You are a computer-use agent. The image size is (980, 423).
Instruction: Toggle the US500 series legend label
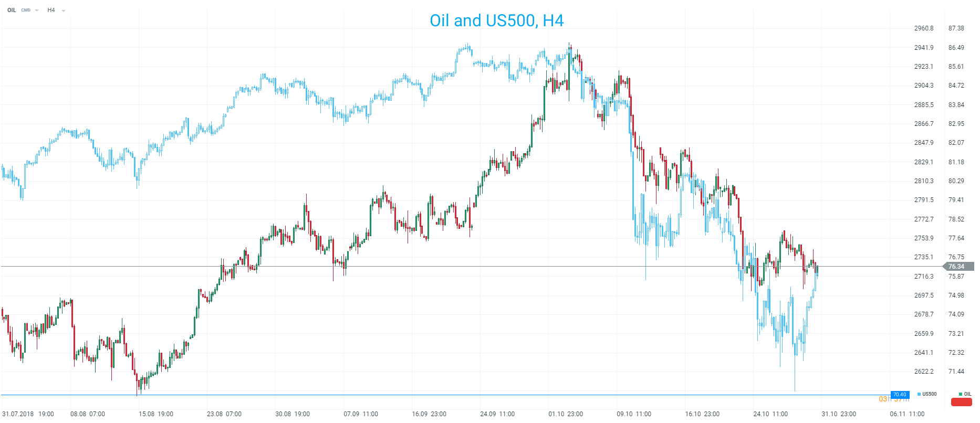[x=930, y=394]
